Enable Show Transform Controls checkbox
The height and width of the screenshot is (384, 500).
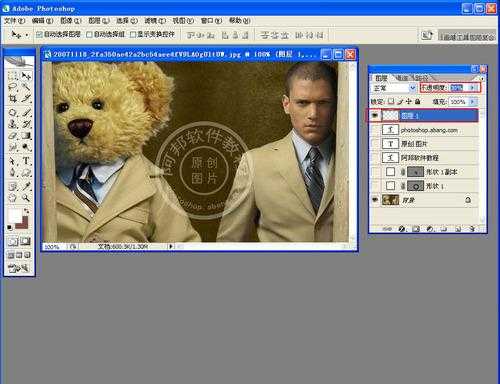[x=133, y=34]
